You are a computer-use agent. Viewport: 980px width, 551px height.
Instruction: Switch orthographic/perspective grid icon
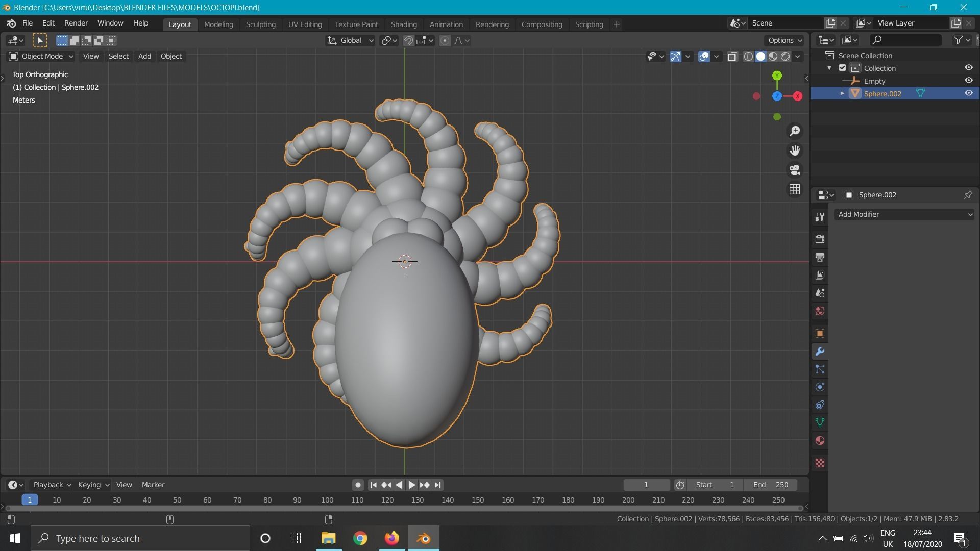[x=795, y=189]
